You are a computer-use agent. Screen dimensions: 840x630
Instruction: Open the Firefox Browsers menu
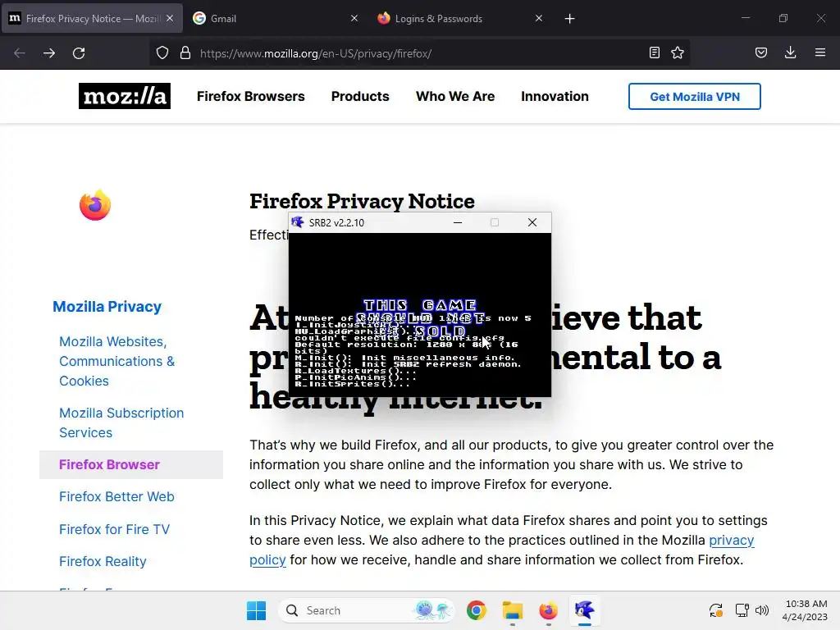(251, 97)
